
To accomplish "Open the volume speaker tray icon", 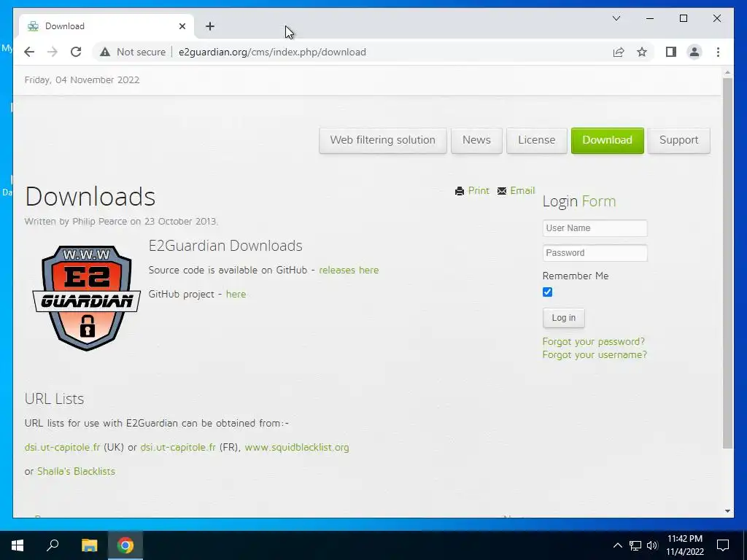I will [x=652, y=545].
